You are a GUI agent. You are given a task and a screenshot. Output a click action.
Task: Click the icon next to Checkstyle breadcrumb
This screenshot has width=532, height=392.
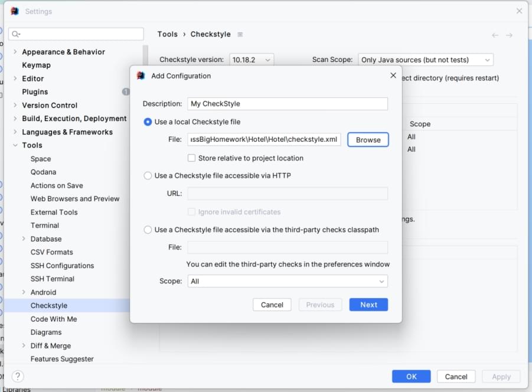(240, 35)
